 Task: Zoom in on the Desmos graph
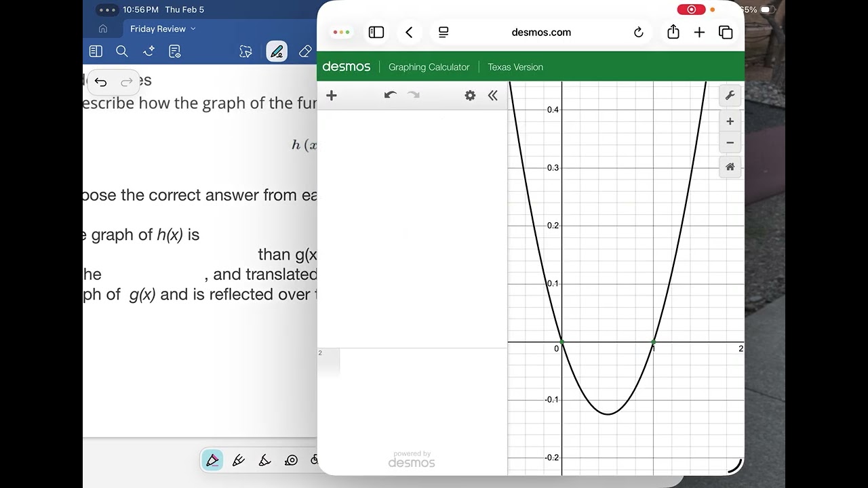click(730, 121)
